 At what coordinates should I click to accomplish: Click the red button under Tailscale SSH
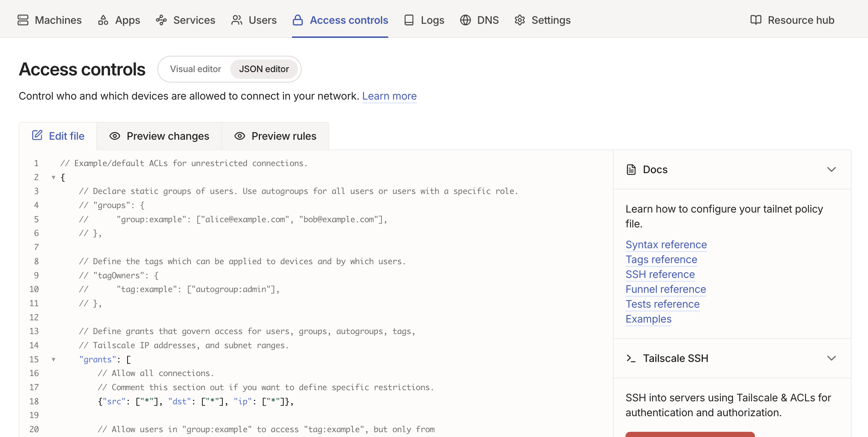(x=689, y=434)
